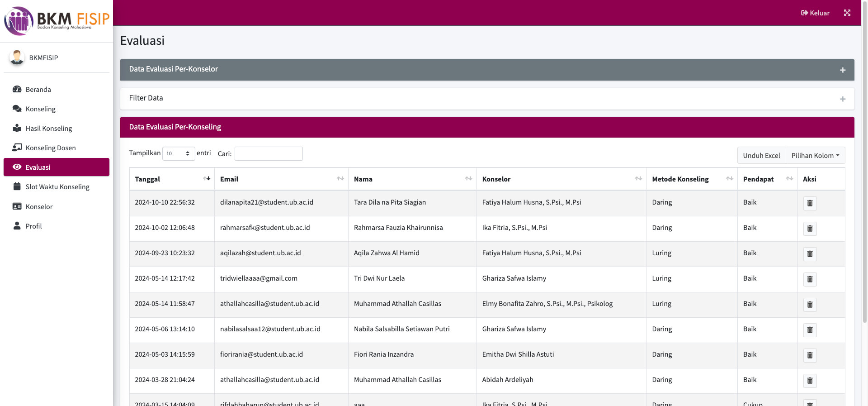The image size is (868, 406).
Task: Delete the Tri Dwi Nur Laela evaluation
Action: 810,279
